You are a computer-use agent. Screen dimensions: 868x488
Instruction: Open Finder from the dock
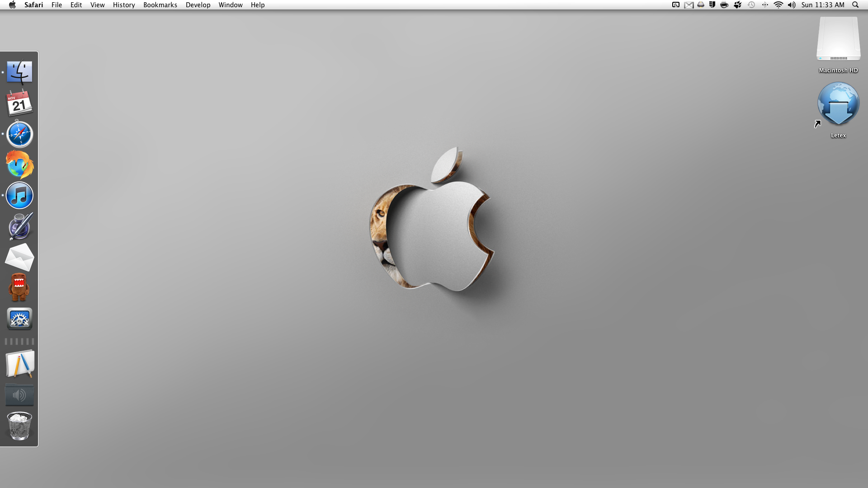[x=19, y=73]
